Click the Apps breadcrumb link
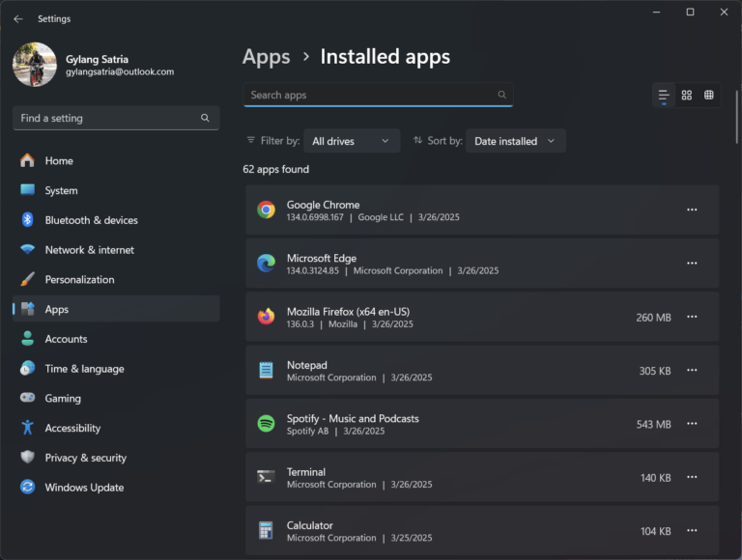Screen dimensions: 742x560 (x=266, y=57)
